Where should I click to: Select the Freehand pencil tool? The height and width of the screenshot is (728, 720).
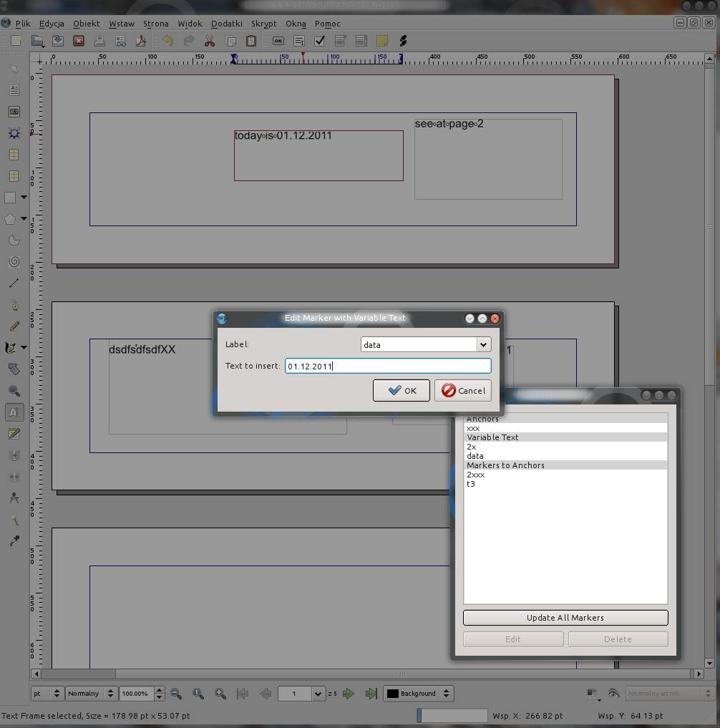[x=14, y=326]
